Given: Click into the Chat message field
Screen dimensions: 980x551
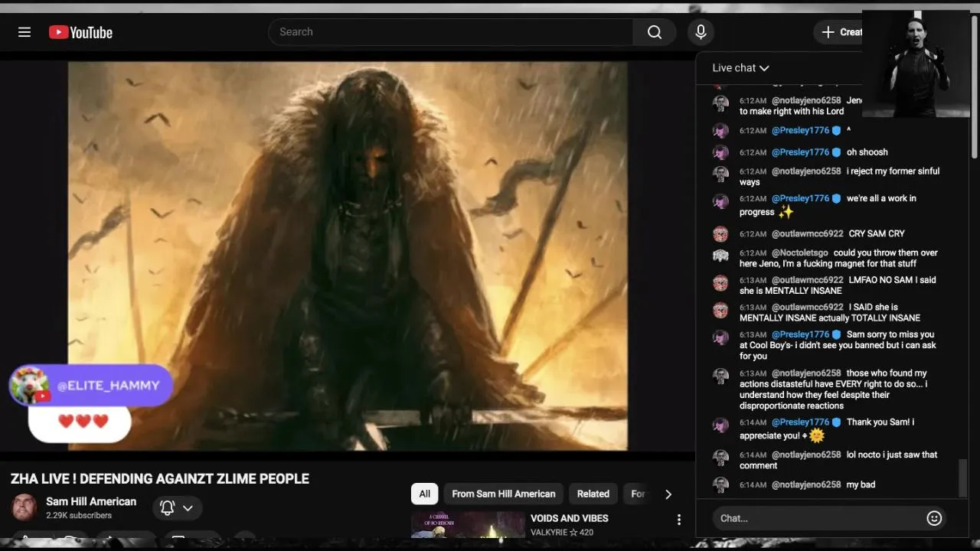Looking at the screenshot, I should (817, 518).
